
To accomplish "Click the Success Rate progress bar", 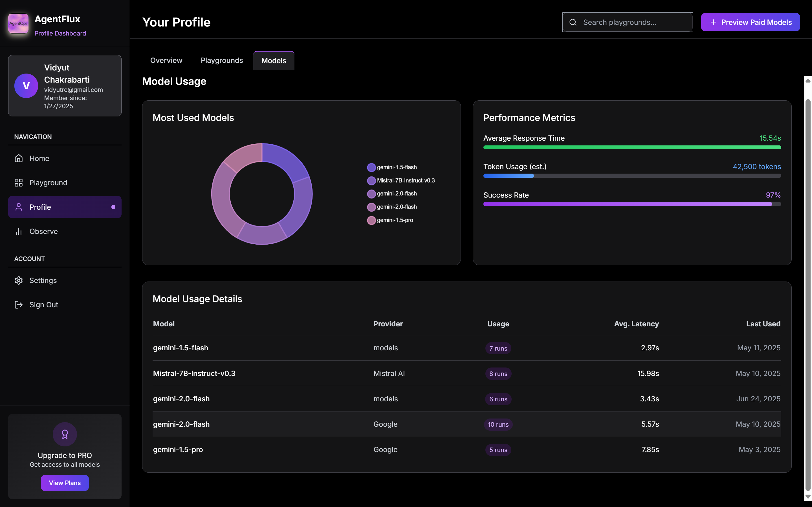I will 632,204.
